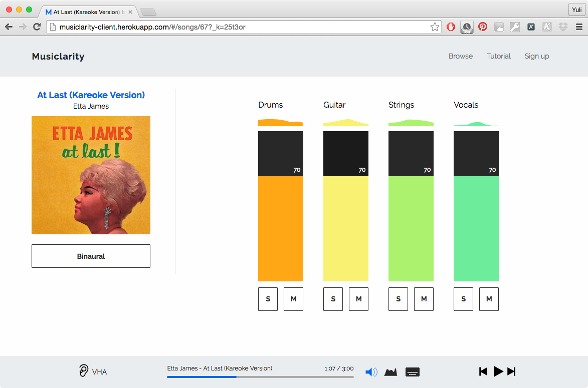Seek in the song progress bar
The height and width of the screenshot is (388, 588).
260,377
